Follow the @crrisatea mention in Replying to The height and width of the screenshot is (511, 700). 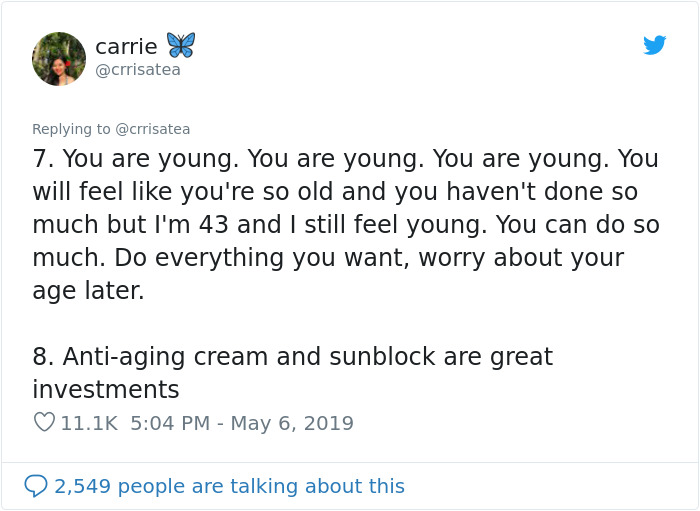pos(153,129)
